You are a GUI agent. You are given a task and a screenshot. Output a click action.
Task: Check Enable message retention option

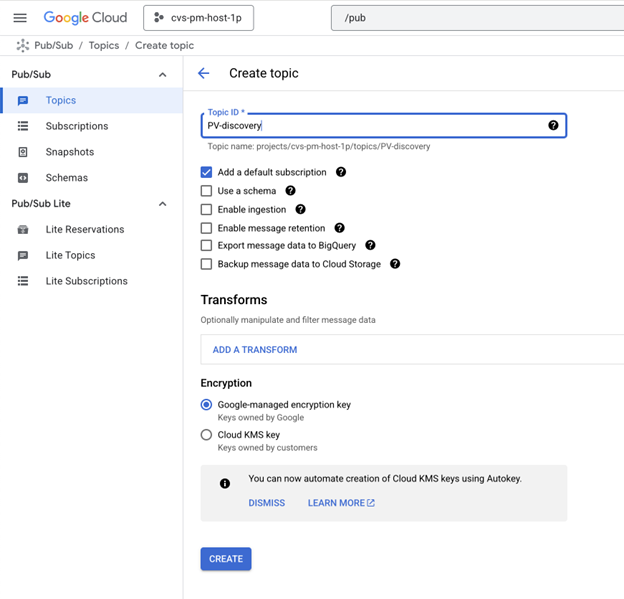pyautogui.click(x=207, y=228)
